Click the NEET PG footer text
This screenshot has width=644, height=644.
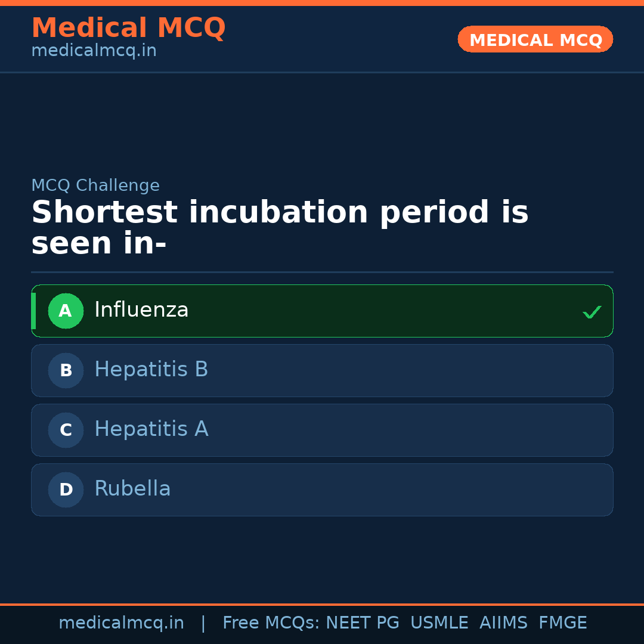tap(363, 623)
